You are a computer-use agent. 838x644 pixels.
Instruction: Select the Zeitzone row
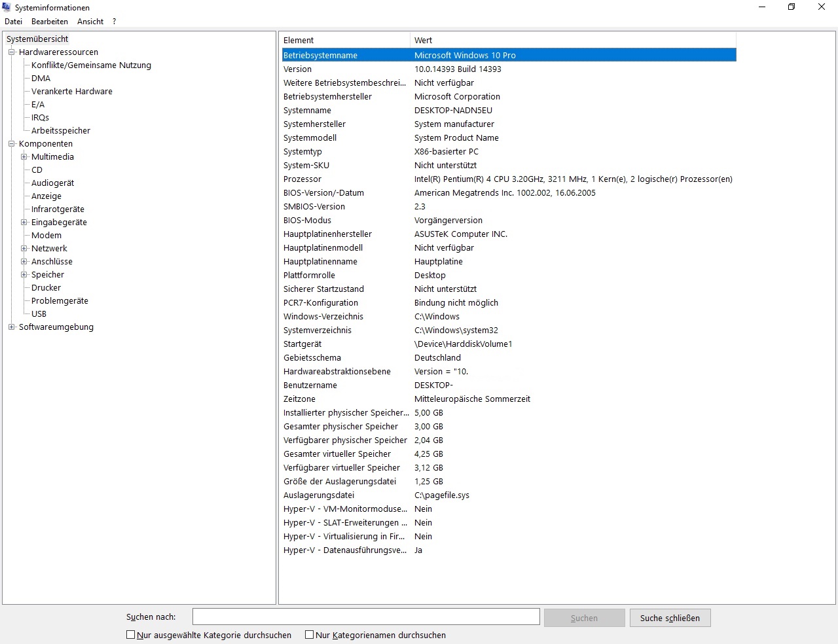(509, 399)
